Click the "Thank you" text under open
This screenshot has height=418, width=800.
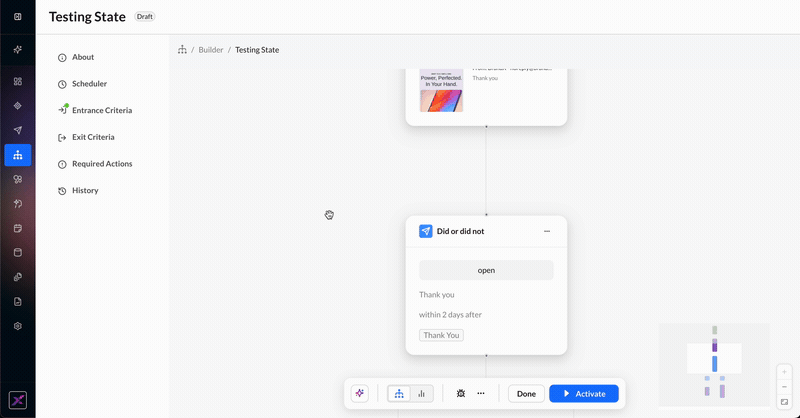tap(436, 294)
